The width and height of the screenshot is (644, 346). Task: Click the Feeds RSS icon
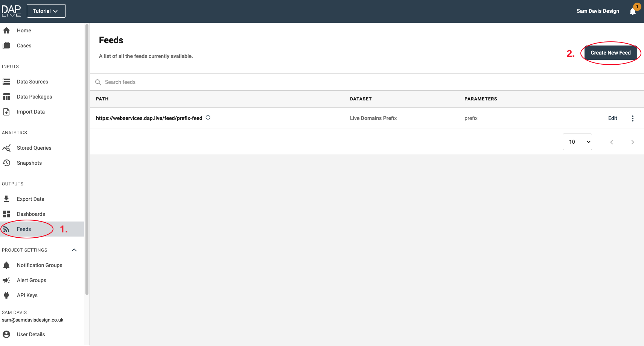[6, 229]
